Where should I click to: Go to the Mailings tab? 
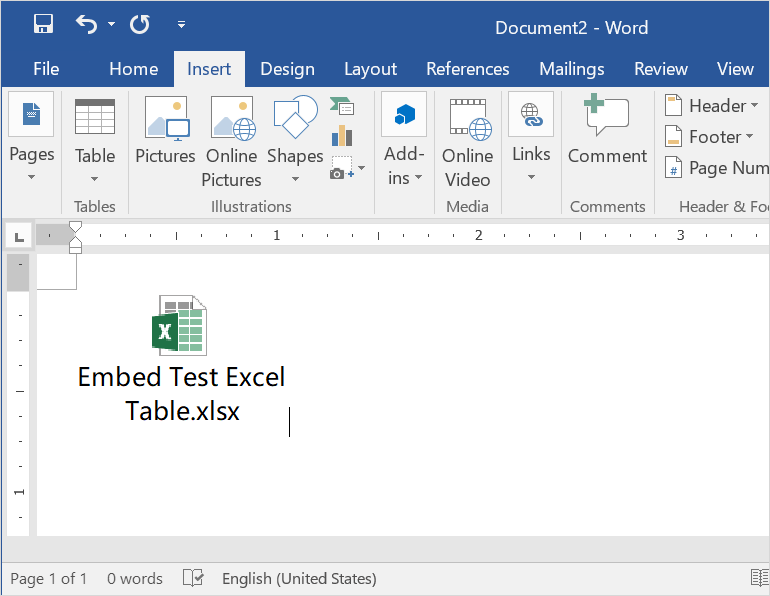coord(572,69)
